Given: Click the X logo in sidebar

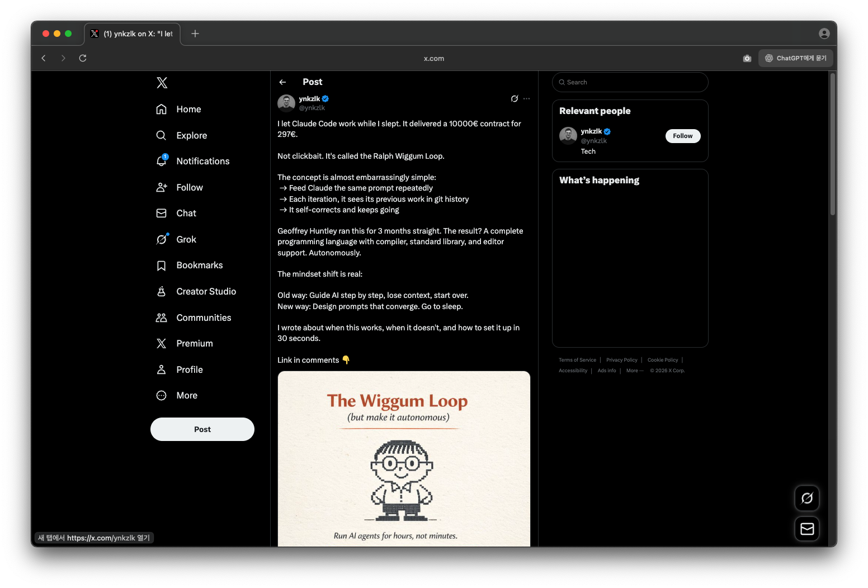Looking at the screenshot, I should point(162,83).
